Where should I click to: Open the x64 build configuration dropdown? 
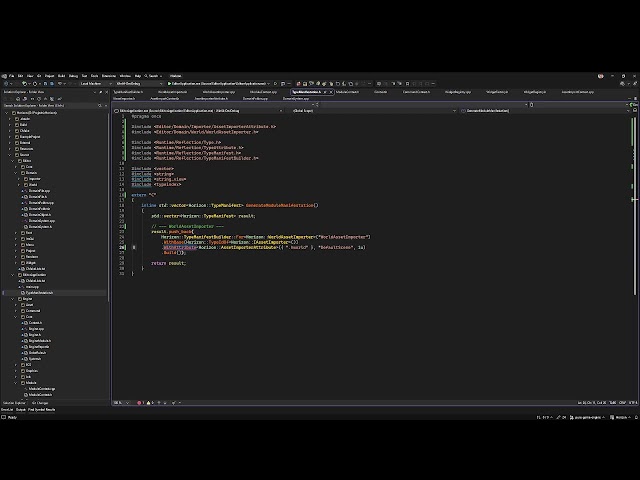[139, 84]
